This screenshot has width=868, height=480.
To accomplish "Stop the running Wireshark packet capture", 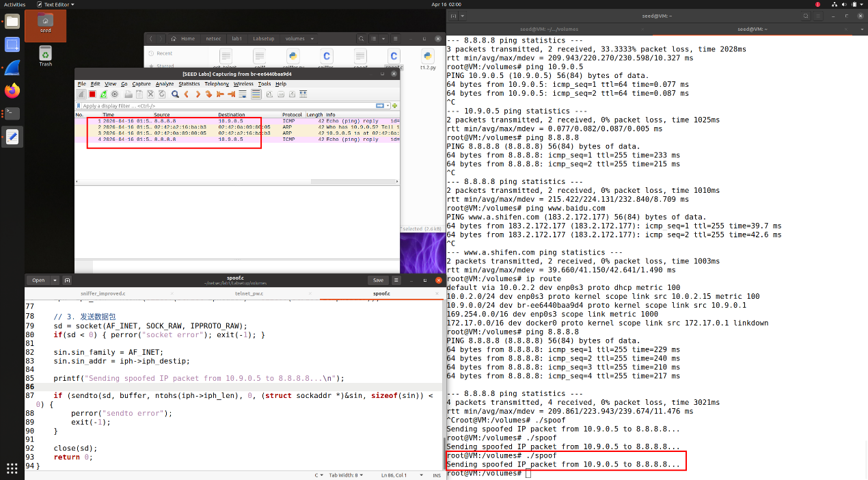I will [92, 94].
